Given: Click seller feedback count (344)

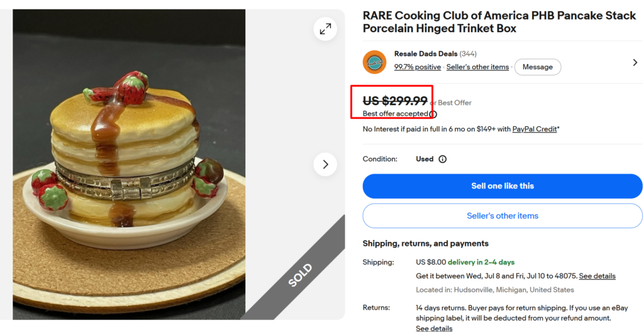Looking at the screenshot, I should [x=468, y=54].
